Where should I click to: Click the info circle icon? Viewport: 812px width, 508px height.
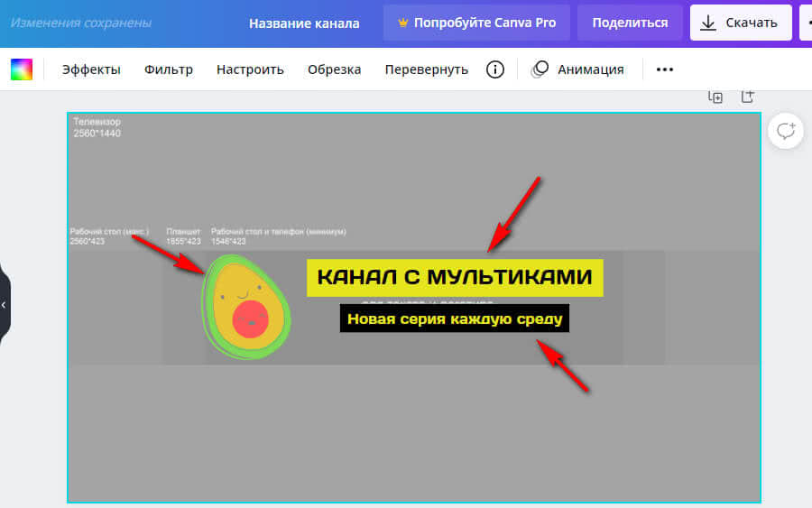point(494,69)
